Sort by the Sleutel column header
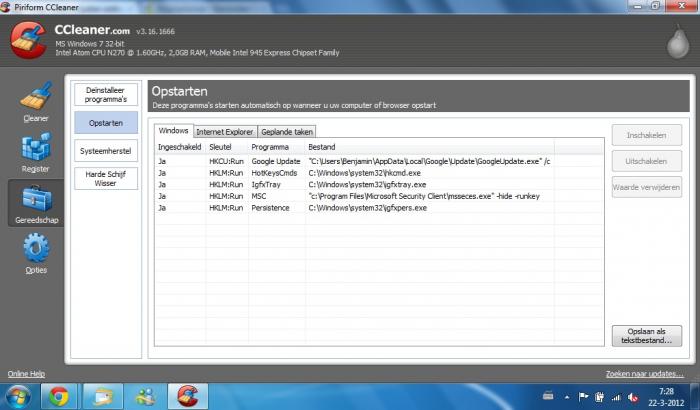 (227, 147)
